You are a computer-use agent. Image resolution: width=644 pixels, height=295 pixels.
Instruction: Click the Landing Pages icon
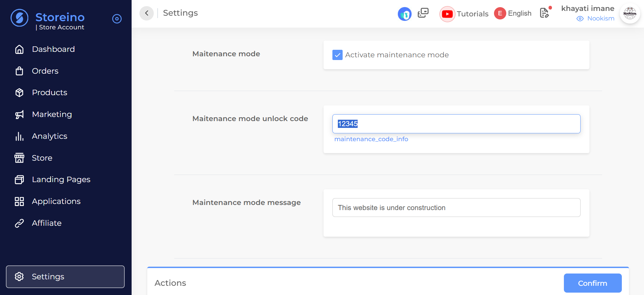click(x=19, y=180)
